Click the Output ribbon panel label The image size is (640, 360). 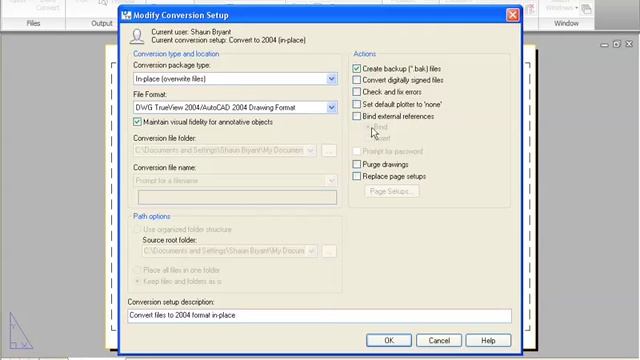click(x=102, y=23)
